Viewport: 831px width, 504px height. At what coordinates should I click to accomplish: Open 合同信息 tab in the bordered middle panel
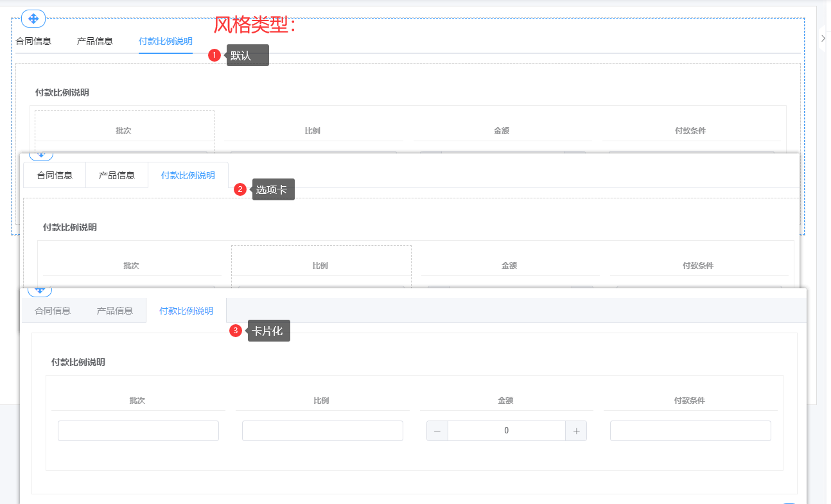55,175
